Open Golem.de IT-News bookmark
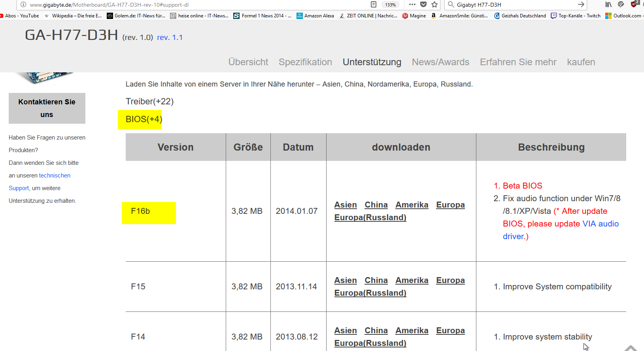 [136, 16]
